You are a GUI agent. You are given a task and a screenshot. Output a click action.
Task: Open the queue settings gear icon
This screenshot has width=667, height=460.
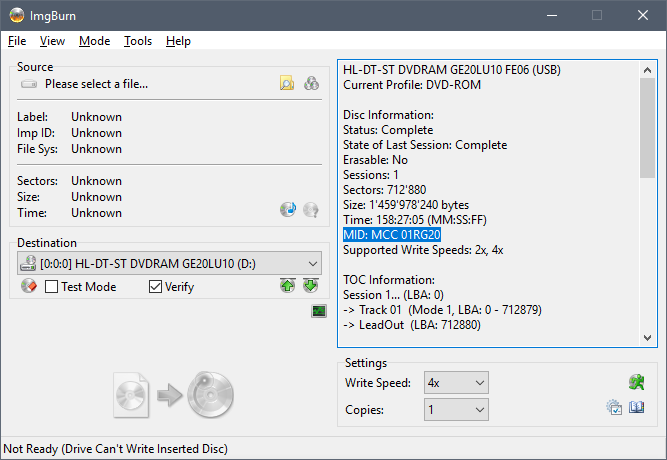pyautogui.click(x=614, y=407)
